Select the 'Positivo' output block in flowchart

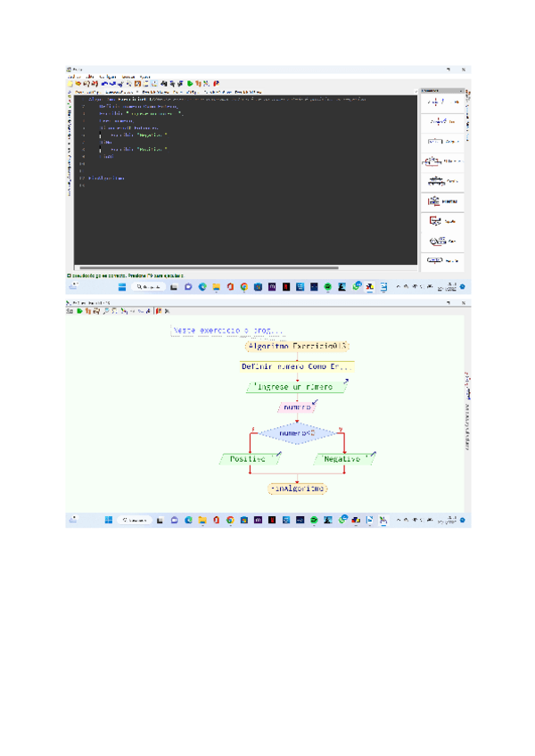click(x=250, y=459)
